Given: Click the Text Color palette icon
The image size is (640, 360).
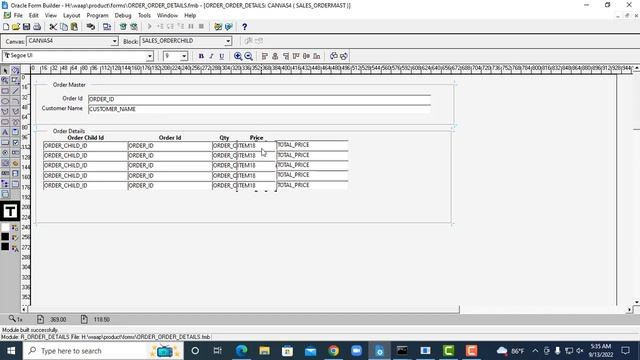Looking at the screenshot, I should (x=15, y=247).
